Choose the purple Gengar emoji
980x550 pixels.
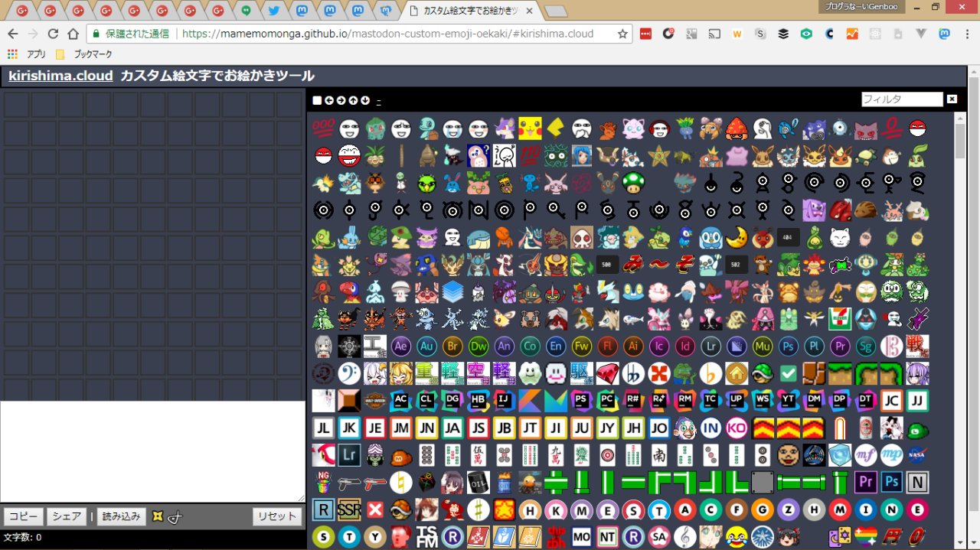click(865, 129)
